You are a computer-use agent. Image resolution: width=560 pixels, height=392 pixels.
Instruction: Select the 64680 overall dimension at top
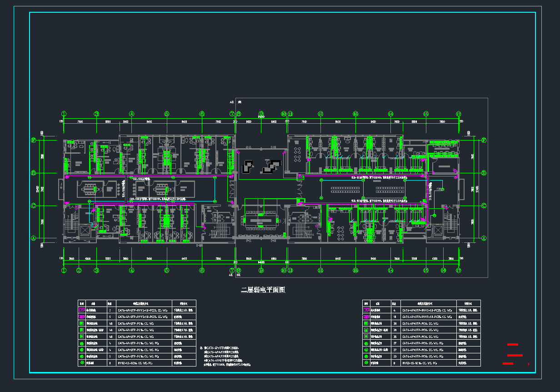[x=261, y=117]
